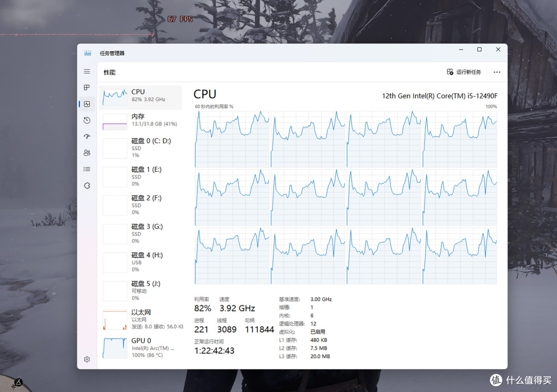Click the 20.0 MB L3 cache value

click(320, 356)
